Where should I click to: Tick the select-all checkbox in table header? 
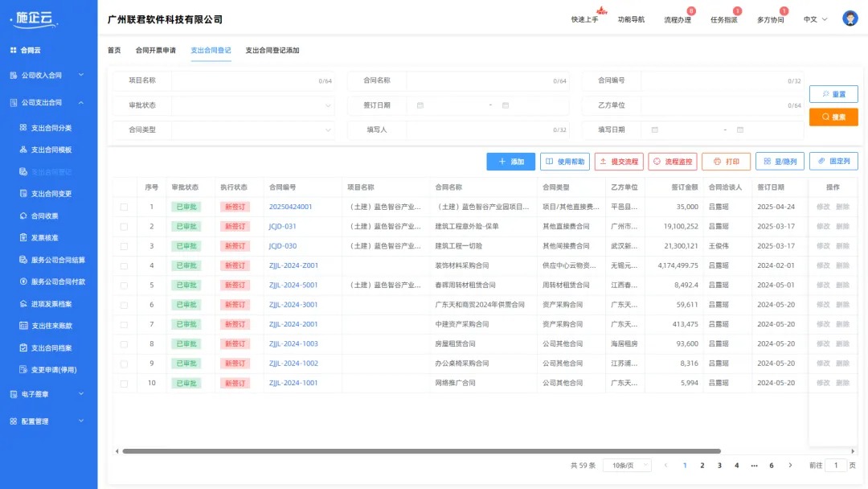coord(125,187)
